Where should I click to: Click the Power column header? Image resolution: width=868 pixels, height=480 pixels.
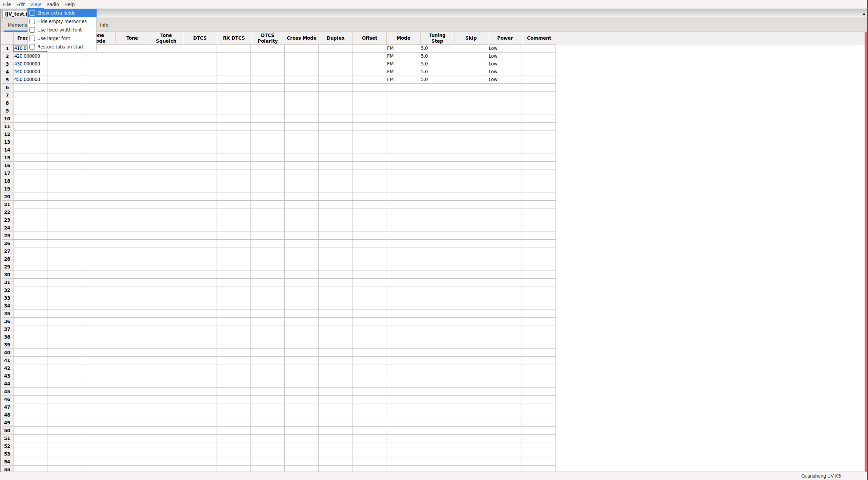pyautogui.click(x=505, y=38)
